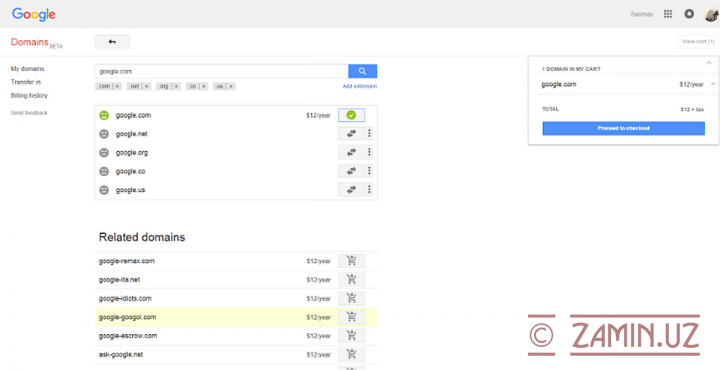This screenshot has width=720, height=370.
Task: Click the google-remax.com domain name
Action: [127, 261]
